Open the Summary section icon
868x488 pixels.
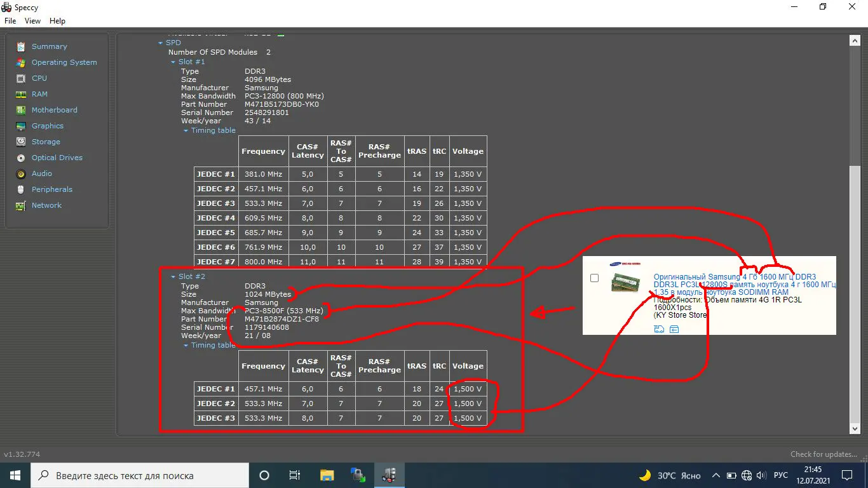21,46
